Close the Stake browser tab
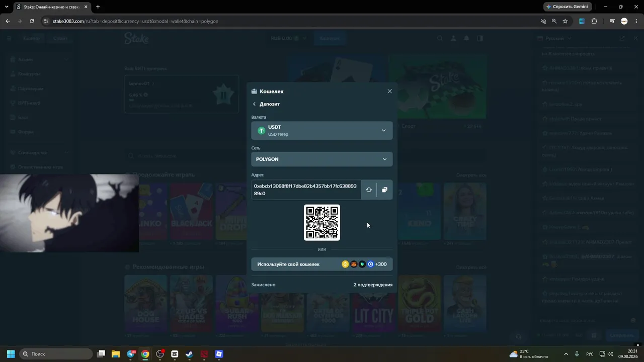 tap(85, 7)
